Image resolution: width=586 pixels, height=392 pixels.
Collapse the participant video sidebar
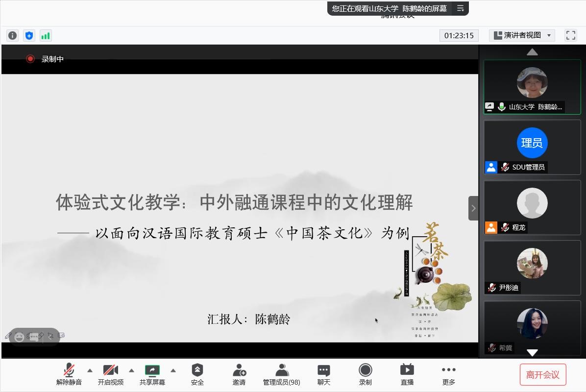click(x=473, y=208)
